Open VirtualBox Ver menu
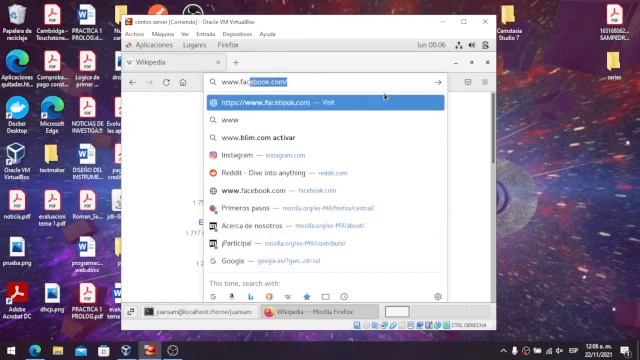This screenshot has width=640, height=360. (x=185, y=34)
